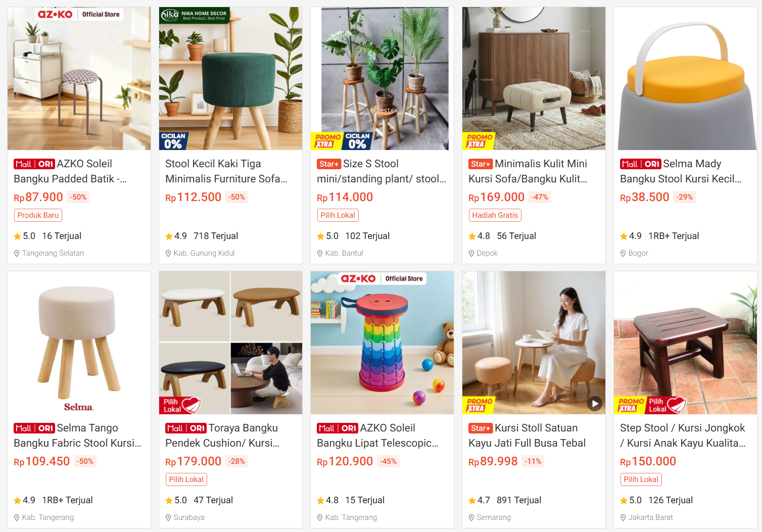Click the Cicilan 0% badge on green stool
The height and width of the screenshot is (532, 762).
pyautogui.click(x=173, y=141)
